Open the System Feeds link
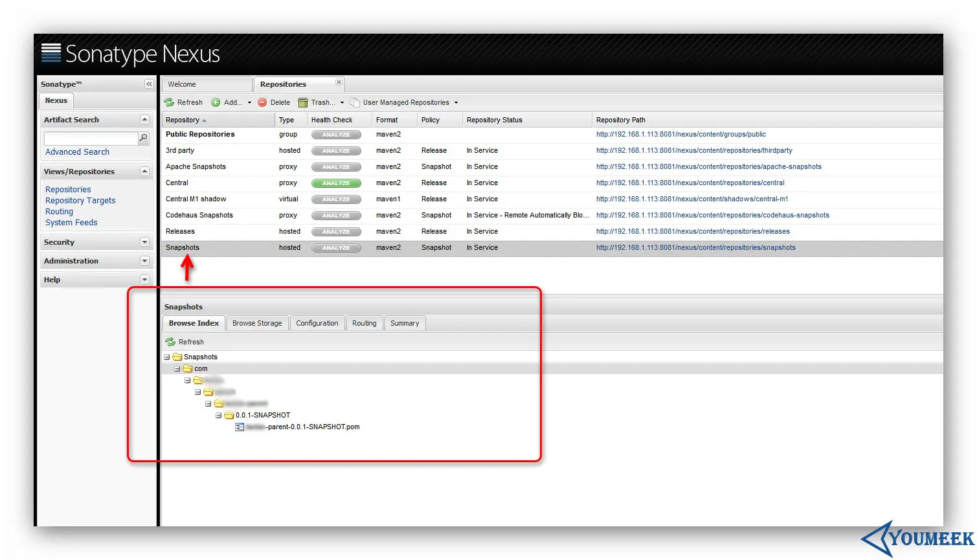The height and width of the screenshot is (560, 977). (71, 223)
